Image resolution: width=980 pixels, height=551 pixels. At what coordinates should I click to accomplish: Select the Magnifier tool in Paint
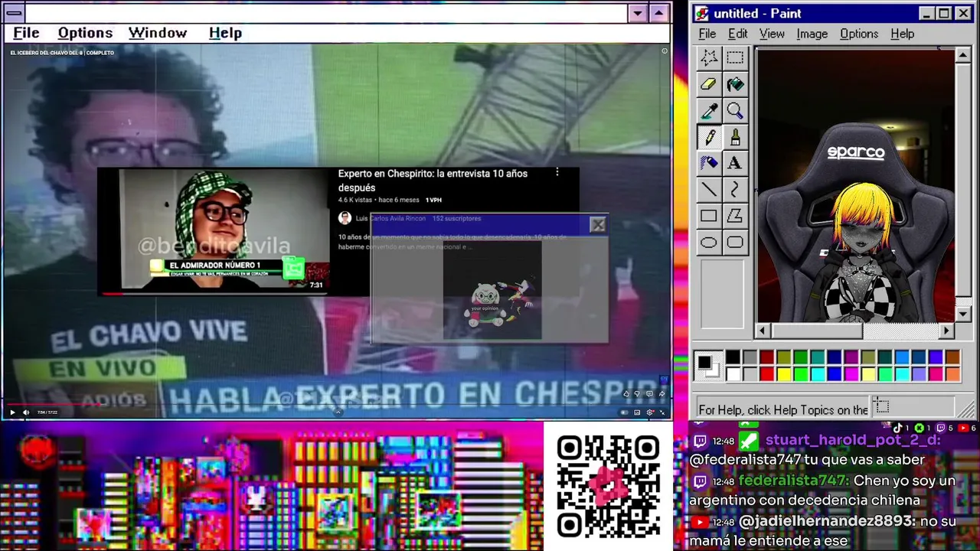(735, 111)
